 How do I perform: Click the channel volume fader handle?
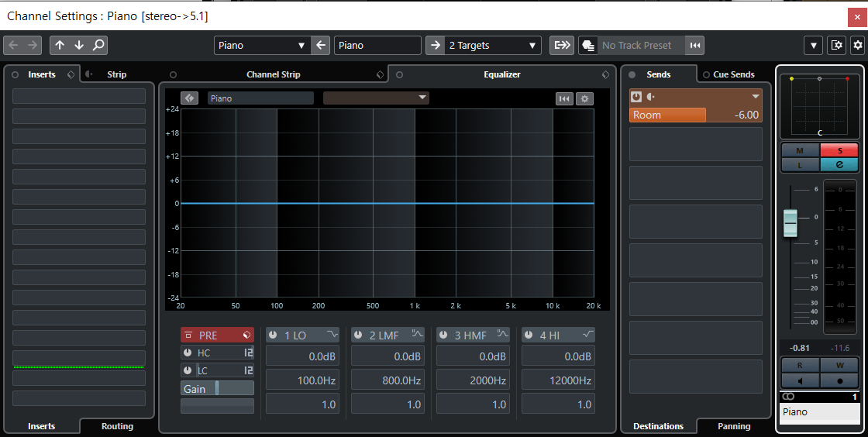coord(790,223)
